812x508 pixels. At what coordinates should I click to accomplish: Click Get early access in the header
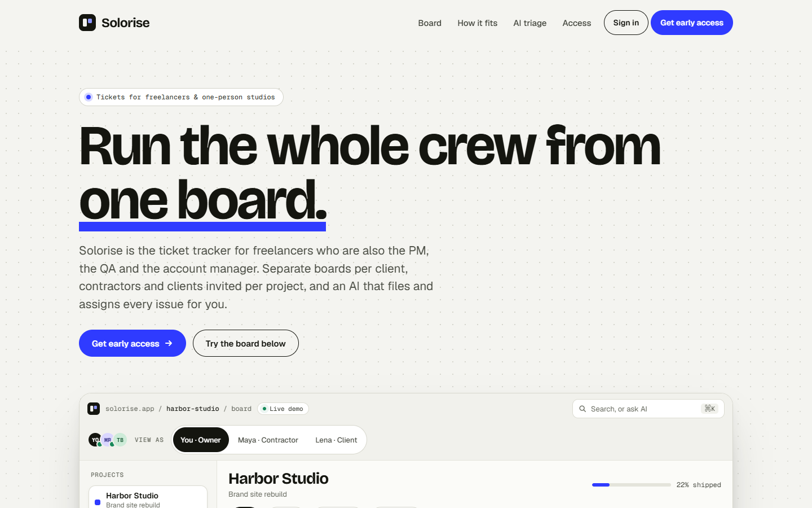(692, 23)
